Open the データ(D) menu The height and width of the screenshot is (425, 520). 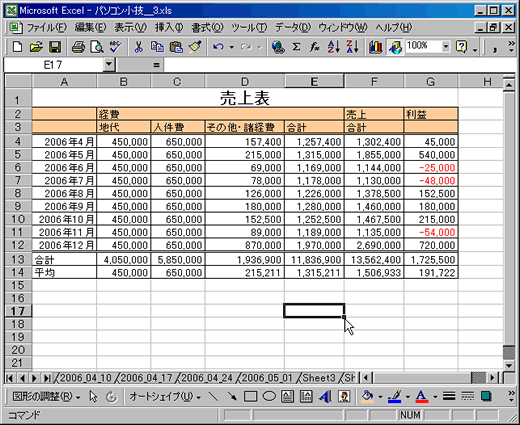293,28
